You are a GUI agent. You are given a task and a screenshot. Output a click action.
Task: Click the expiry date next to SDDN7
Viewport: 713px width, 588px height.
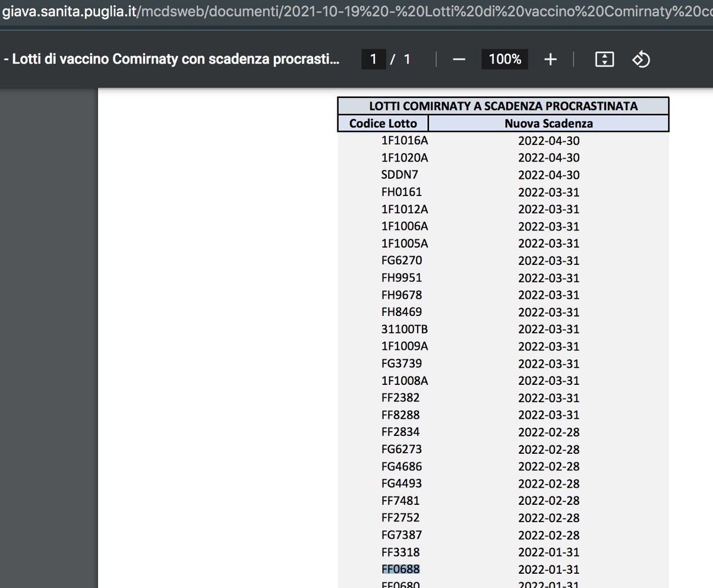(548, 175)
